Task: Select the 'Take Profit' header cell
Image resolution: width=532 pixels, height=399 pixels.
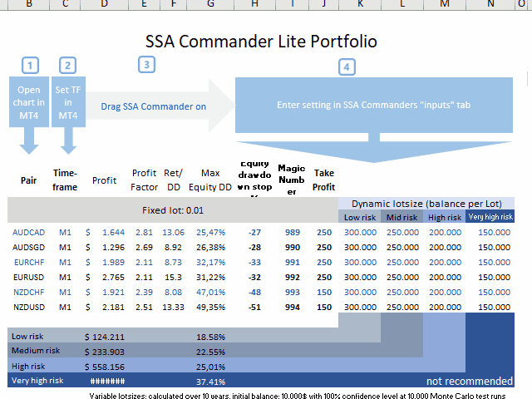Action: point(324,180)
